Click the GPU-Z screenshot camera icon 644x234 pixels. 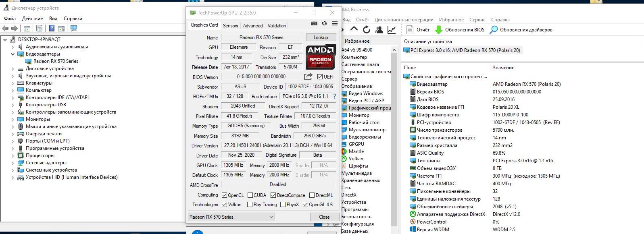pyautogui.click(x=314, y=24)
